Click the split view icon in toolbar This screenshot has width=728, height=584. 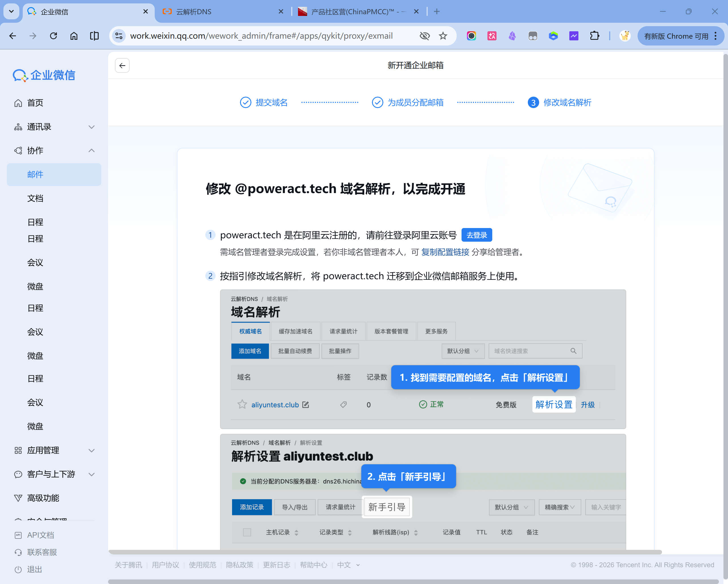pyautogui.click(x=94, y=36)
